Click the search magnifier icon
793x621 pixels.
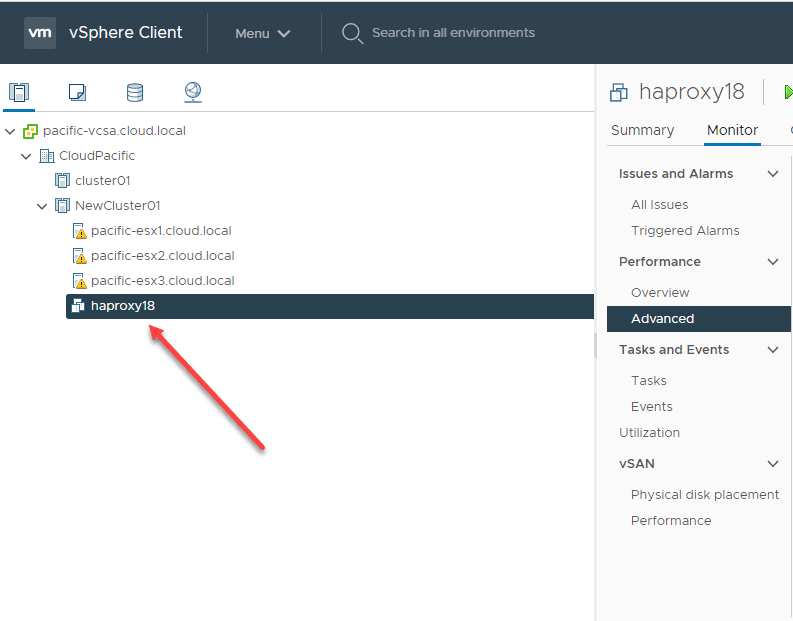(352, 33)
